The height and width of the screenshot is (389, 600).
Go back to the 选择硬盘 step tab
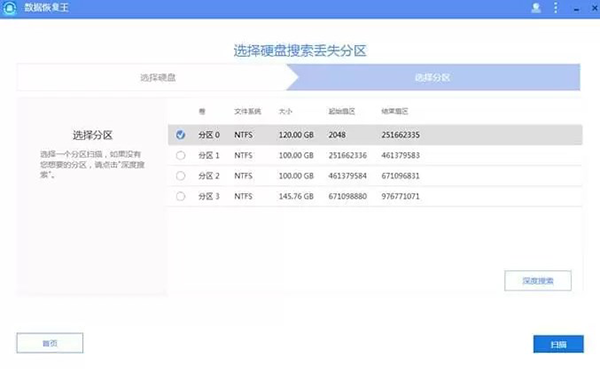[157, 77]
